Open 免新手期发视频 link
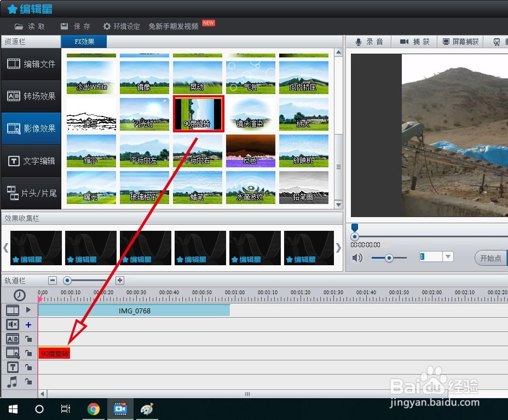 pyautogui.click(x=174, y=26)
